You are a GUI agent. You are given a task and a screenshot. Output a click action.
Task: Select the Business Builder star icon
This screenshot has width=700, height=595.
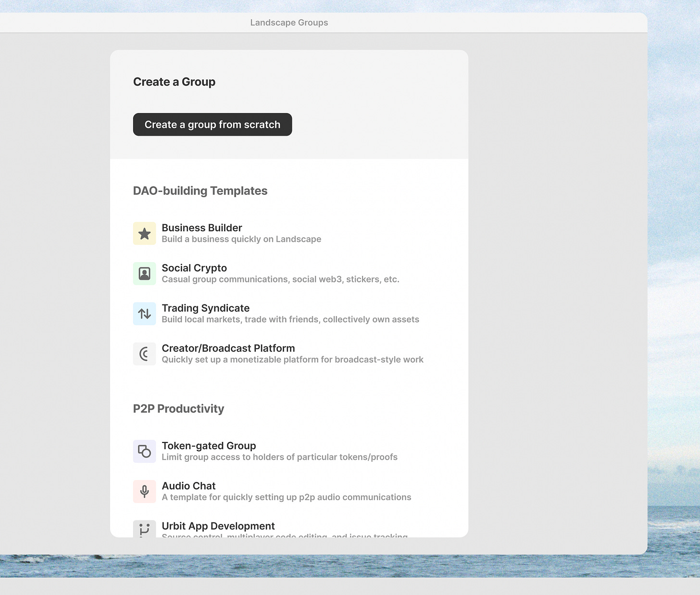(x=144, y=233)
